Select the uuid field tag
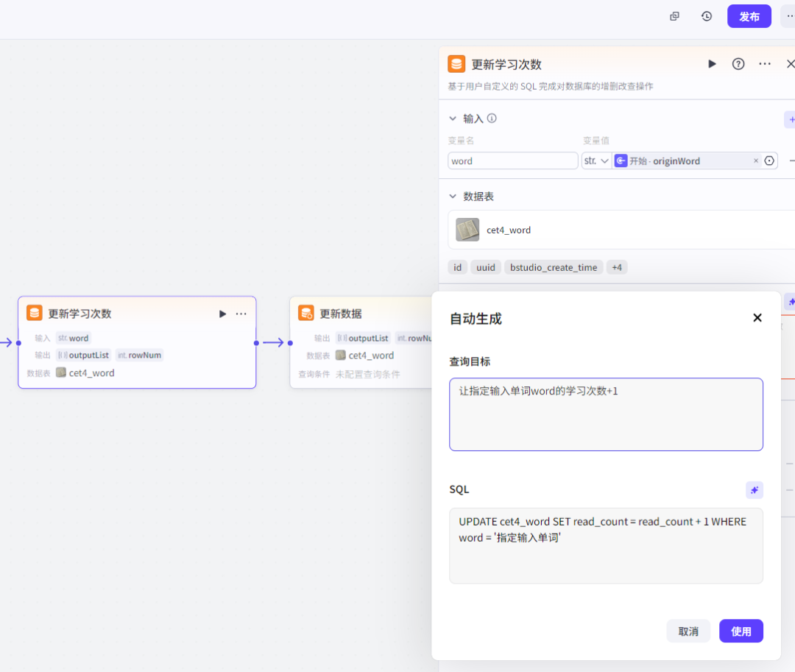Screen dimensions: 795x672 coord(486,267)
